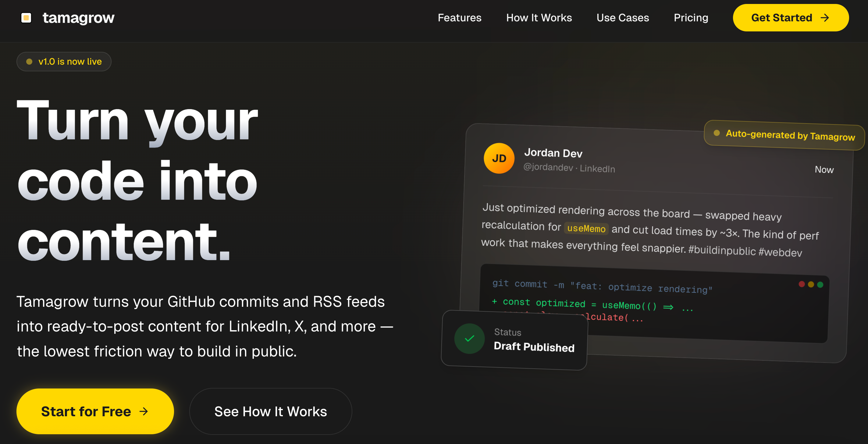
Task: Click See How It Works button
Action: [x=271, y=411]
